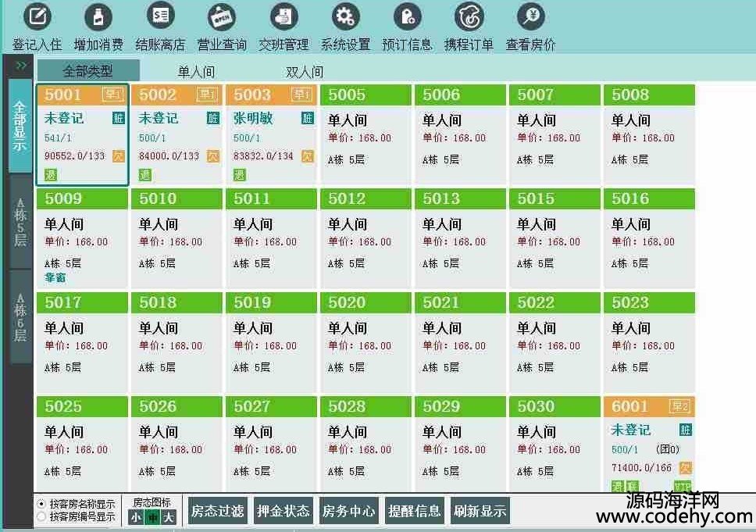Select room card 5023
This screenshot has height=532, width=756.
coord(650,342)
